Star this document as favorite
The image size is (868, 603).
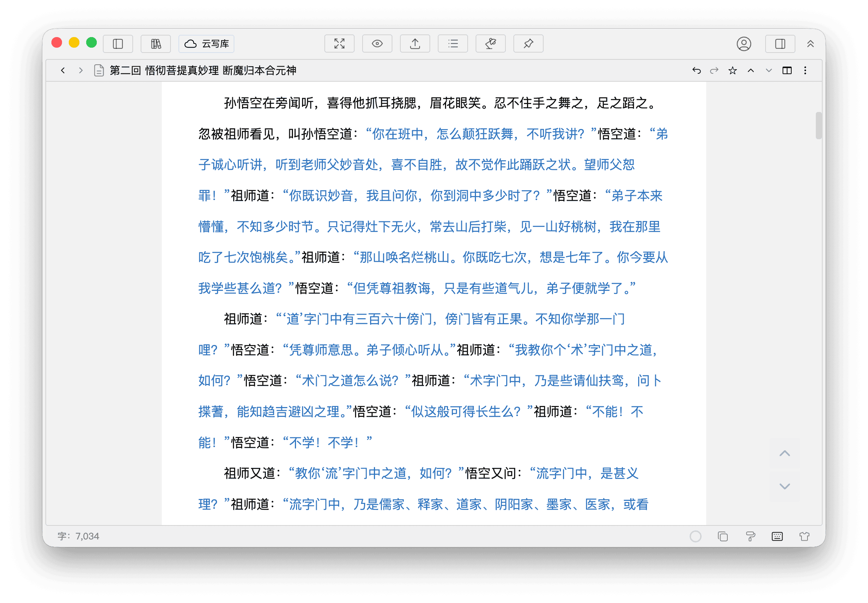pyautogui.click(x=733, y=70)
